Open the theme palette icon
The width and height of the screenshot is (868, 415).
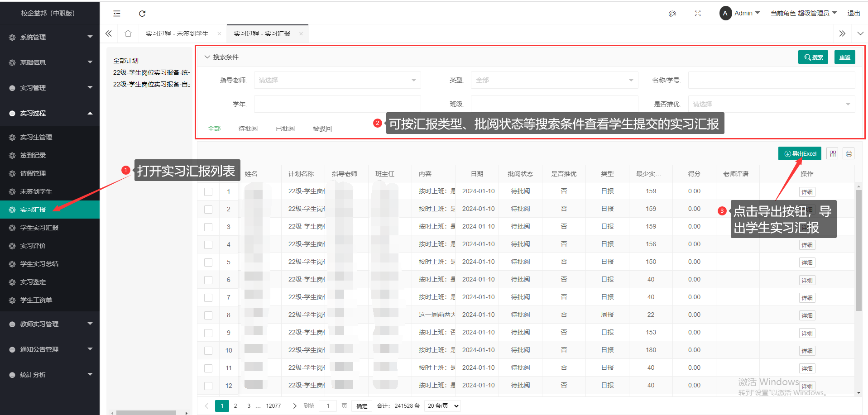pyautogui.click(x=672, y=14)
